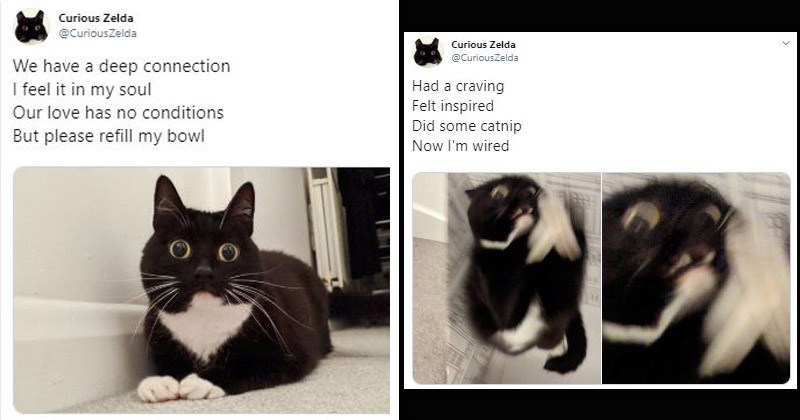Screen dimensions: 800x420
Task: Click the sitting cat's white front paws
Action: pos(180,387)
